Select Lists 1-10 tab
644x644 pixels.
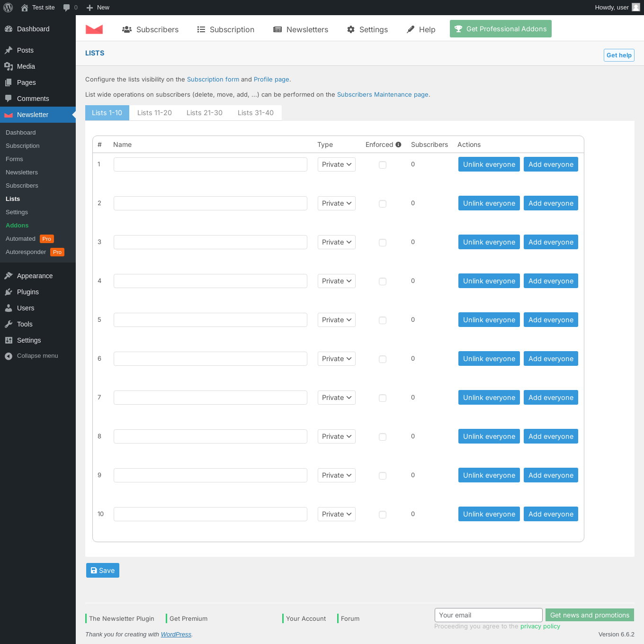(x=107, y=113)
